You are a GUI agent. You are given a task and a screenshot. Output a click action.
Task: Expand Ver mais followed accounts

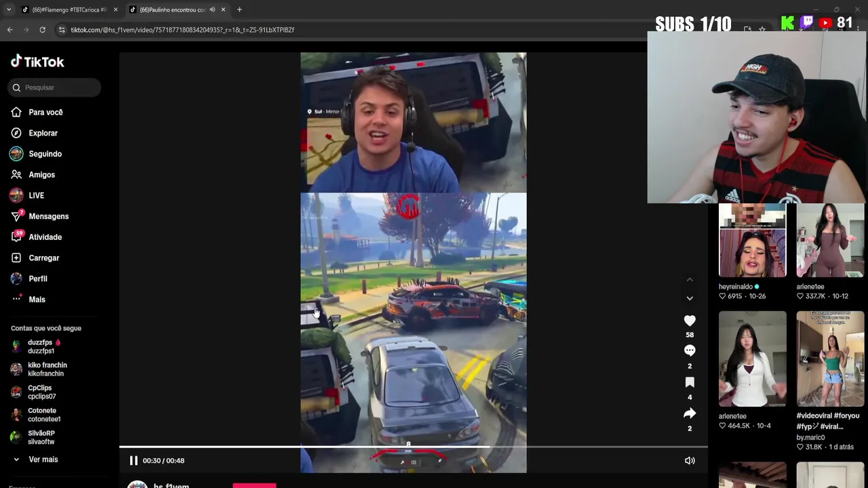tap(43, 460)
